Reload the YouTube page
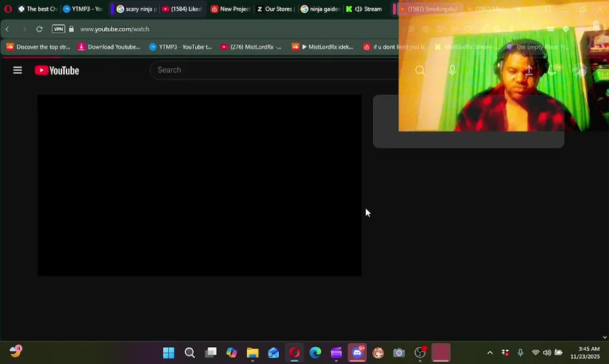The width and height of the screenshot is (609, 364). [39, 29]
